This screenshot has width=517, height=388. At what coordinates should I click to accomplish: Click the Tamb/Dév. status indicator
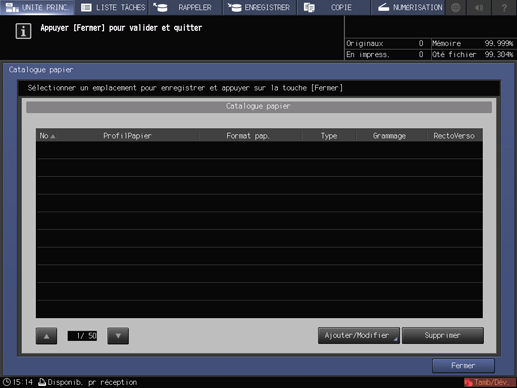[489, 382]
